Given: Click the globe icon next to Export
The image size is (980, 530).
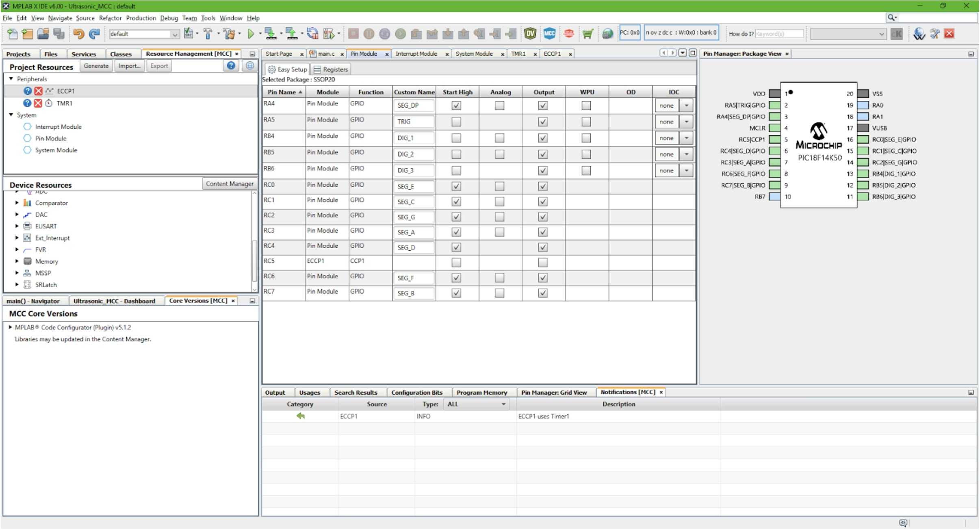Looking at the screenshot, I should [x=250, y=66].
